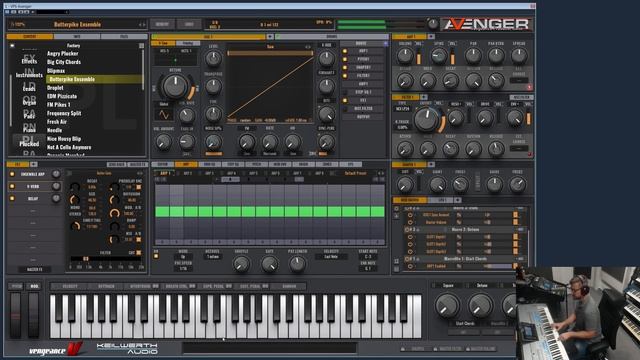
Task: Pick the Plucked category icon
Action: (29, 142)
